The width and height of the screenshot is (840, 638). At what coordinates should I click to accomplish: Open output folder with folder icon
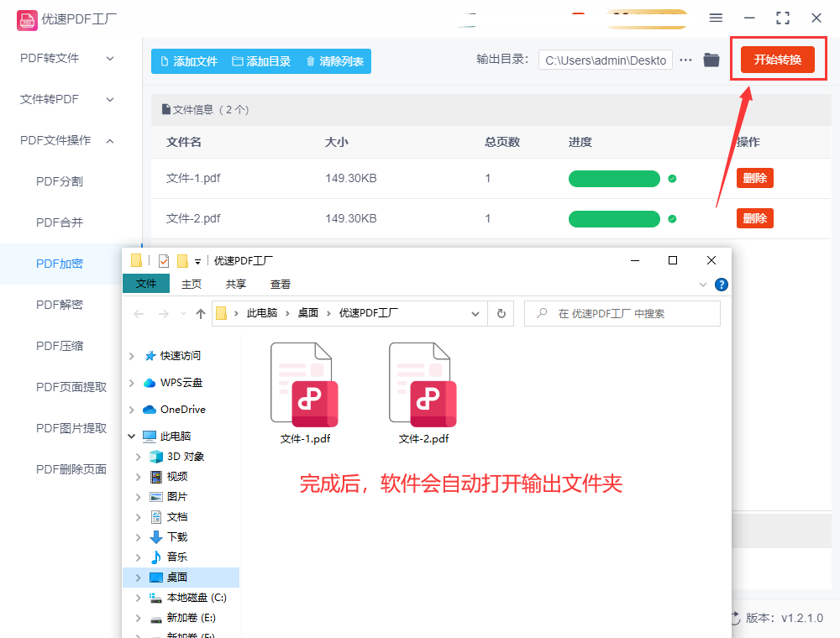[x=711, y=60]
